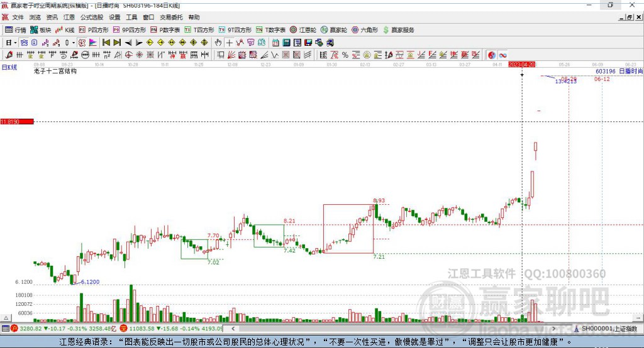Click the infinity loop icon
The image size is (644, 348).
click(502, 55)
